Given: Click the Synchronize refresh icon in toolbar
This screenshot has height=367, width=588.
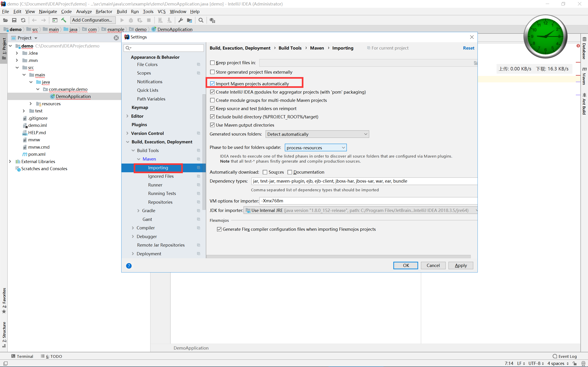Looking at the screenshot, I should coord(23,20).
